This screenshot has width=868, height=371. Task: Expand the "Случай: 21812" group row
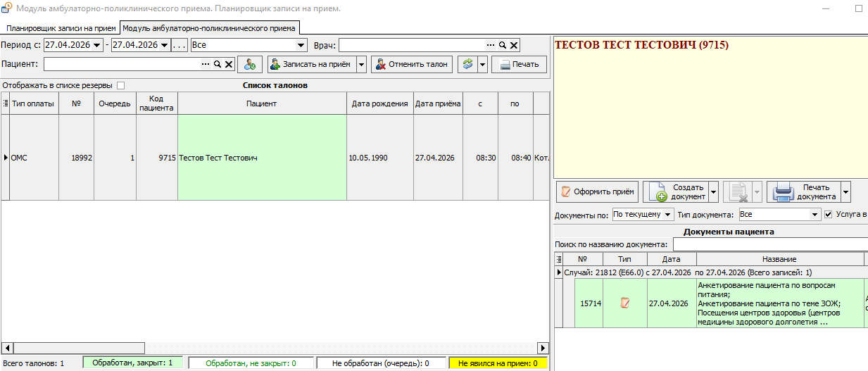pyautogui.click(x=560, y=272)
